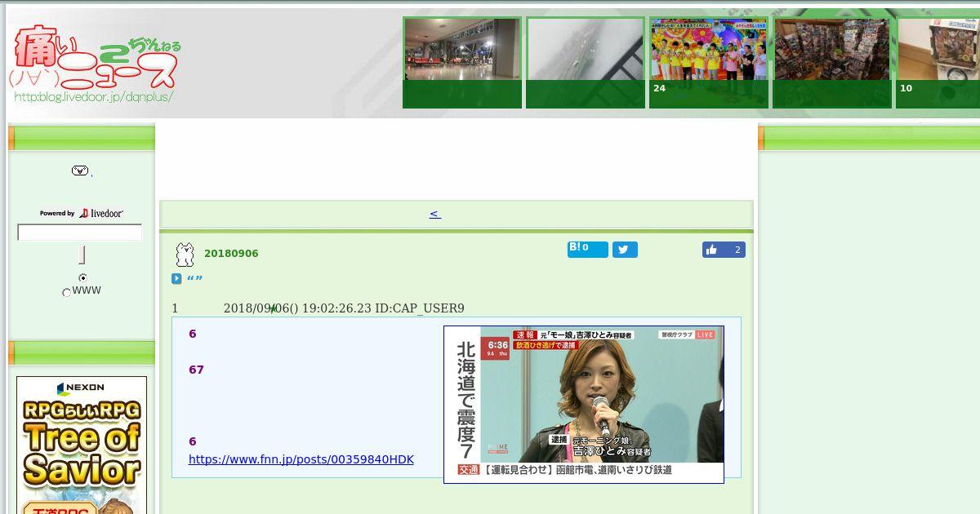Click the quoted article title link
The height and width of the screenshot is (514, 980).
click(194, 279)
